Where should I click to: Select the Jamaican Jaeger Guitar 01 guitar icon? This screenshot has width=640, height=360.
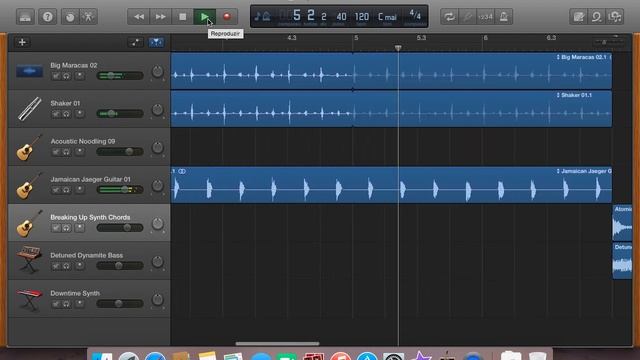click(29, 185)
